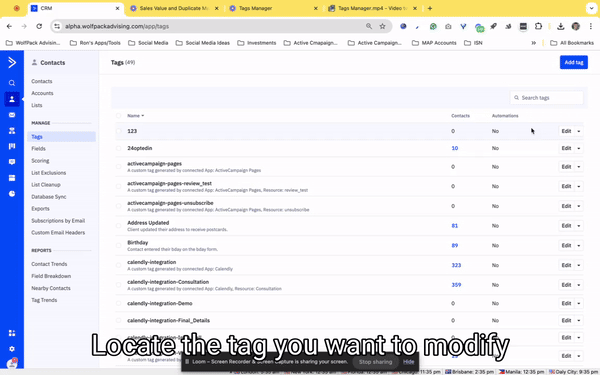The width and height of the screenshot is (600, 375).
Task: Check the box for tag 24optedin
Action: click(x=118, y=148)
